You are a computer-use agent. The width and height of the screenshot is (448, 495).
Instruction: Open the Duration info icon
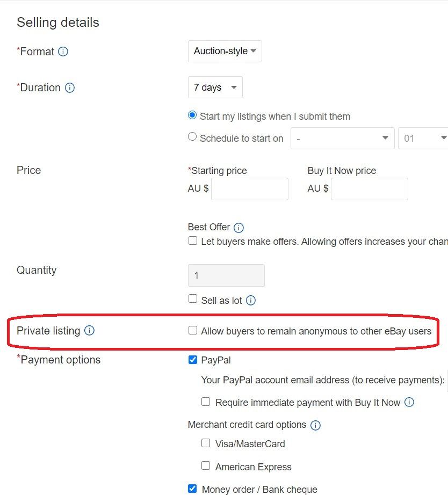[x=69, y=88]
